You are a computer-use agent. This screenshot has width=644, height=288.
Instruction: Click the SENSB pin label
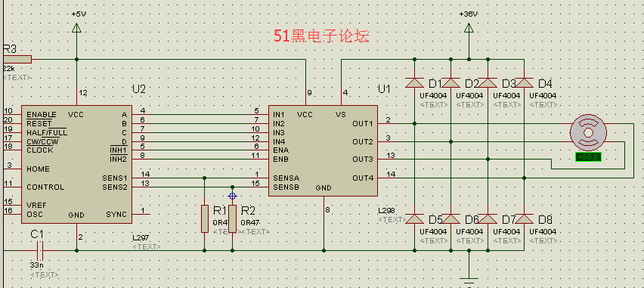pos(286,187)
